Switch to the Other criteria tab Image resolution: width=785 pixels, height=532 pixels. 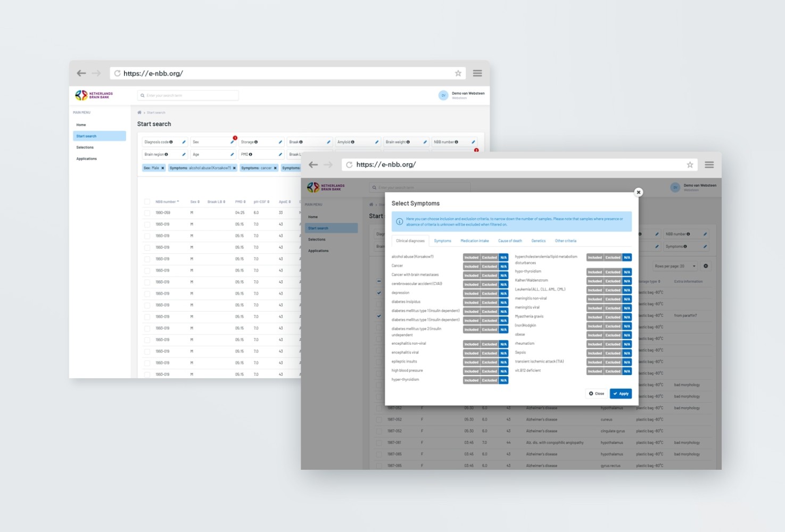(566, 241)
